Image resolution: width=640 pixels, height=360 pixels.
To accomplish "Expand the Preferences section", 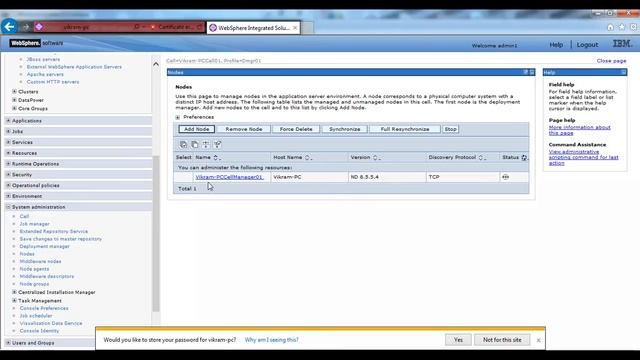I will coord(178,118).
